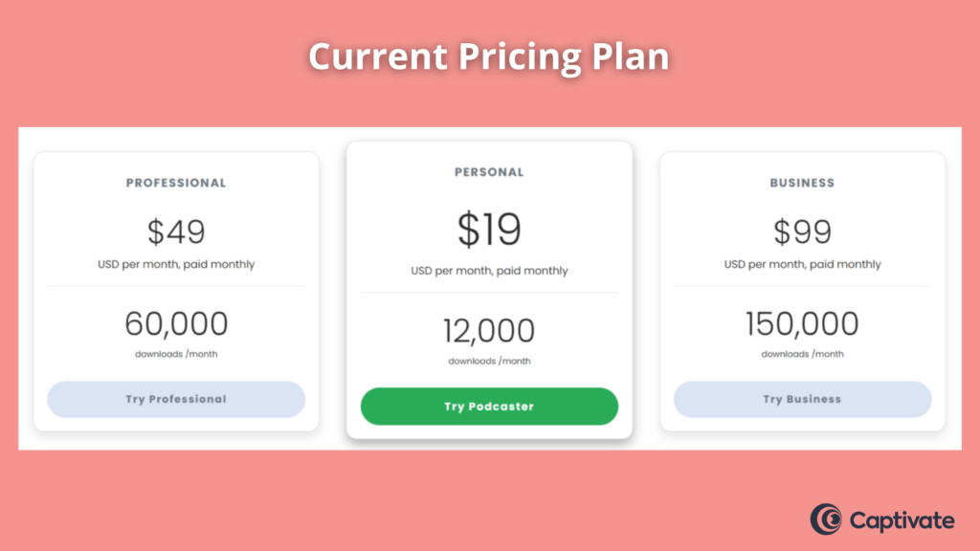Viewport: 980px width, 551px height.
Task: Click the Try Professional button
Action: [x=176, y=399]
